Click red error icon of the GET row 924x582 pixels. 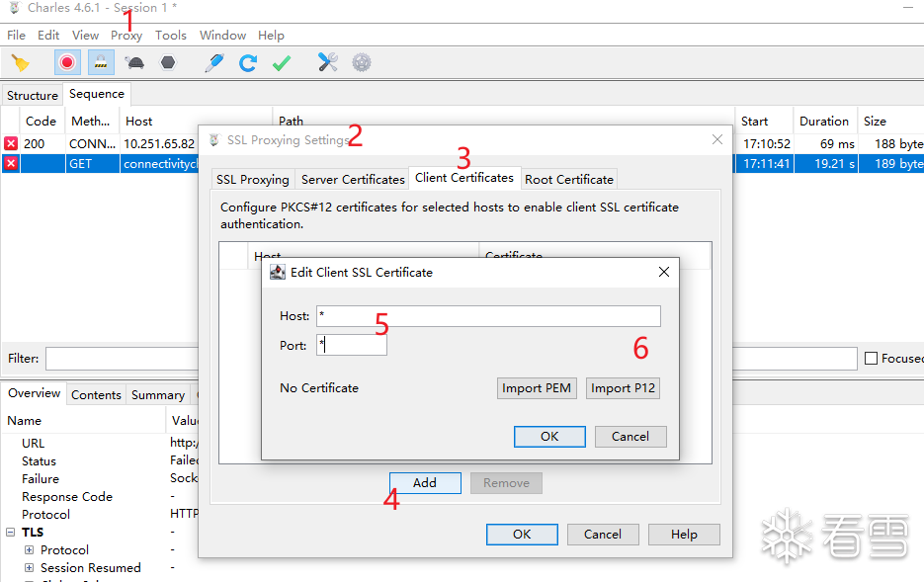11,164
